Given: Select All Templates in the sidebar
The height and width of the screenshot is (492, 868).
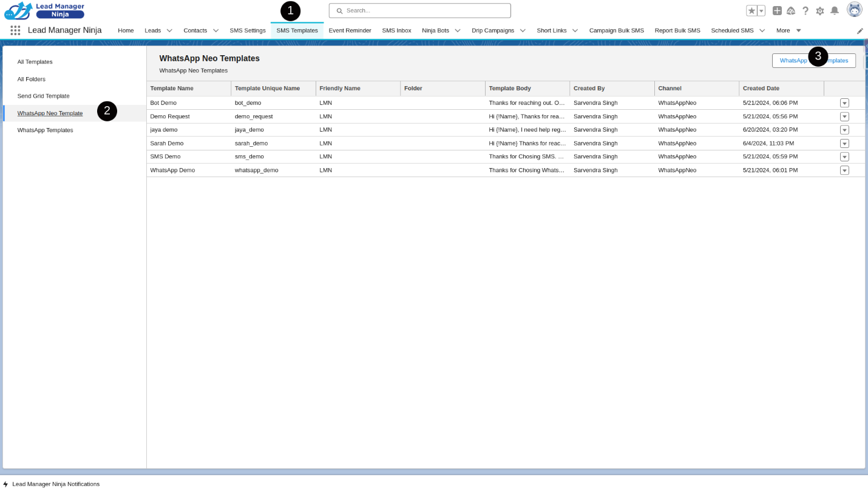Looking at the screenshot, I should pyautogui.click(x=35, y=62).
